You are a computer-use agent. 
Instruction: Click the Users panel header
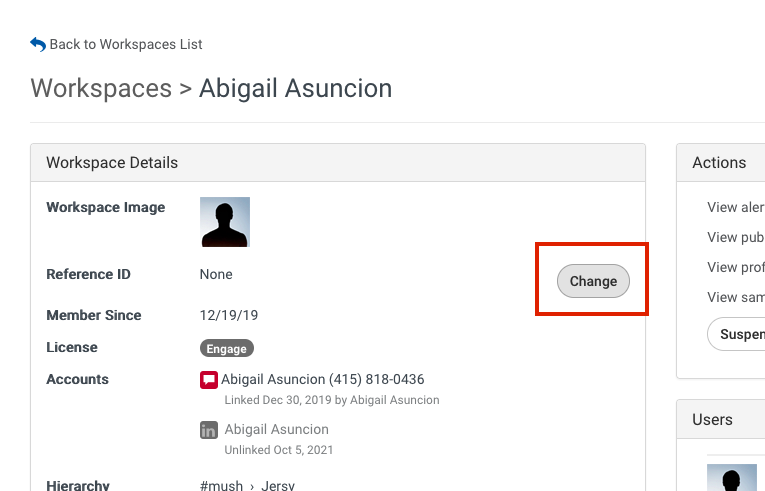tap(721, 419)
